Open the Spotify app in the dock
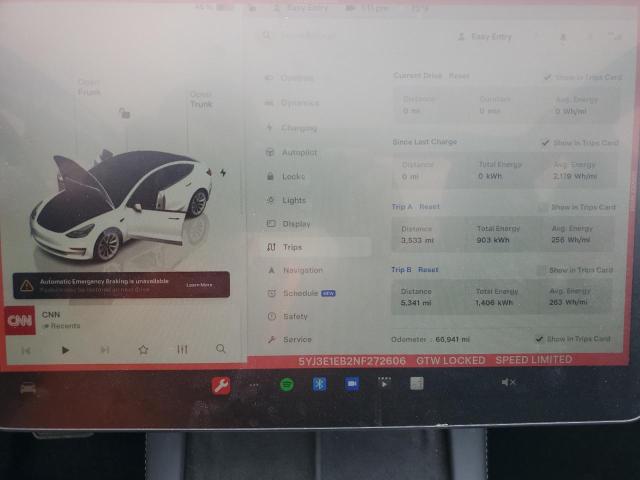The image size is (640, 480). click(x=287, y=384)
